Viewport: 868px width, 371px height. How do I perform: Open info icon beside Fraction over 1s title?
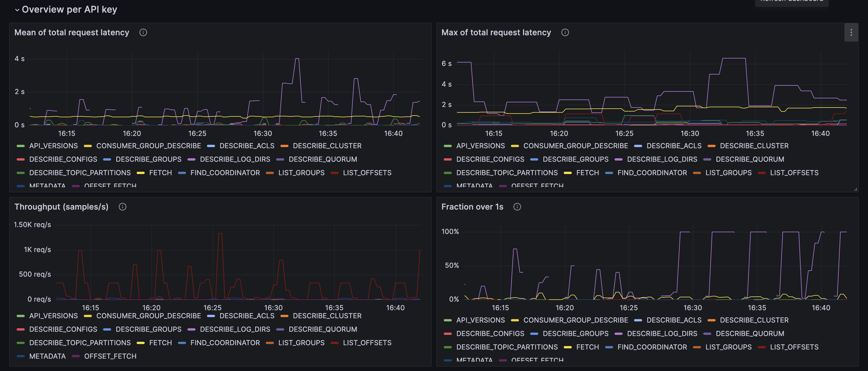tap(517, 207)
